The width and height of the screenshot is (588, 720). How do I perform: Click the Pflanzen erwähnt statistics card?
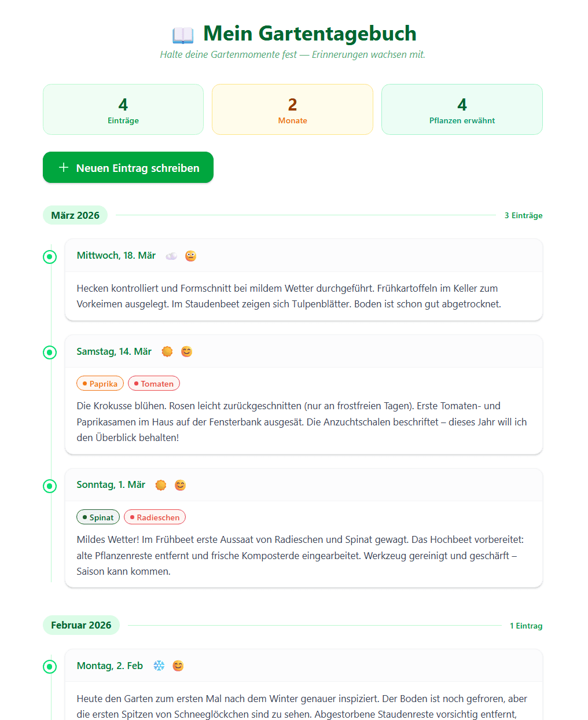(x=462, y=109)
